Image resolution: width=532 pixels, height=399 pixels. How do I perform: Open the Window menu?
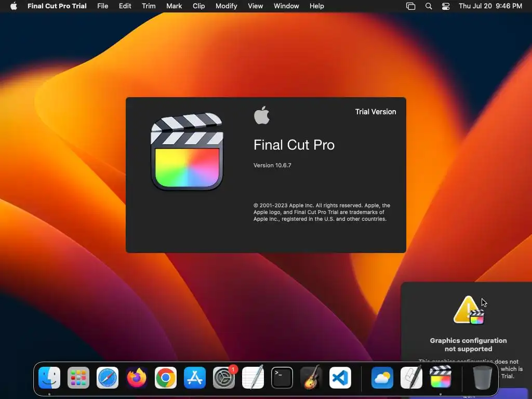coord(286,6)
